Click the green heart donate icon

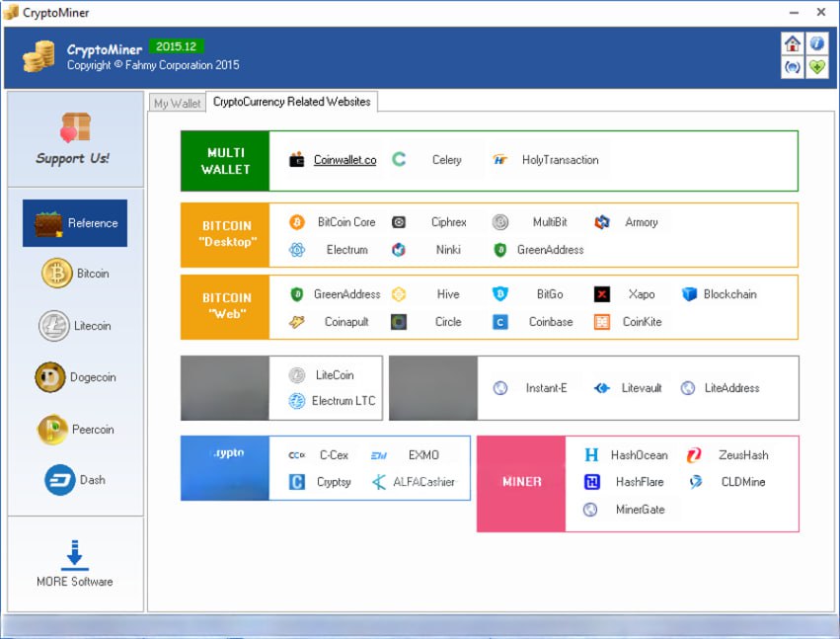click(816, 67)
